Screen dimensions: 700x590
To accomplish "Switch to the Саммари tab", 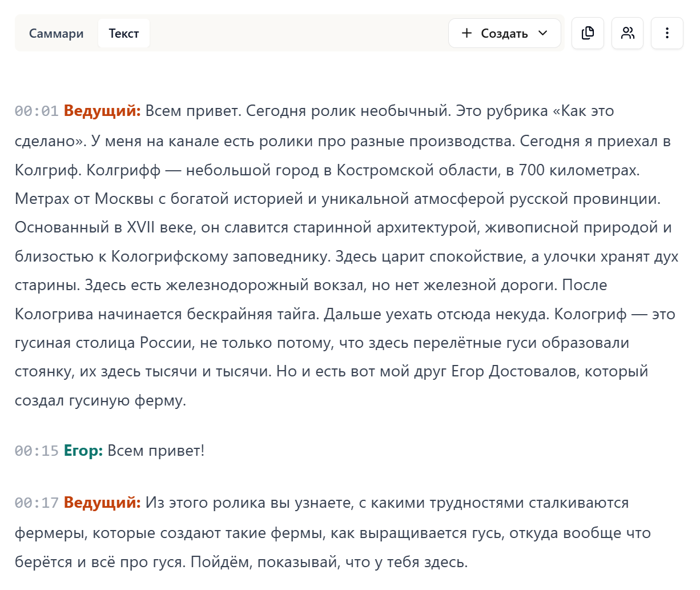I will [56, 33].
